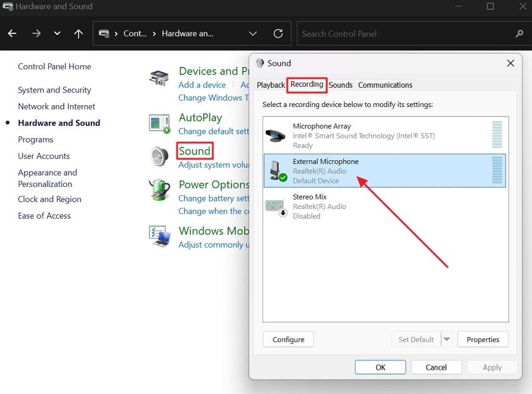532x394 pixels.
Task: Click the Apply button
Action: [493, 367]
